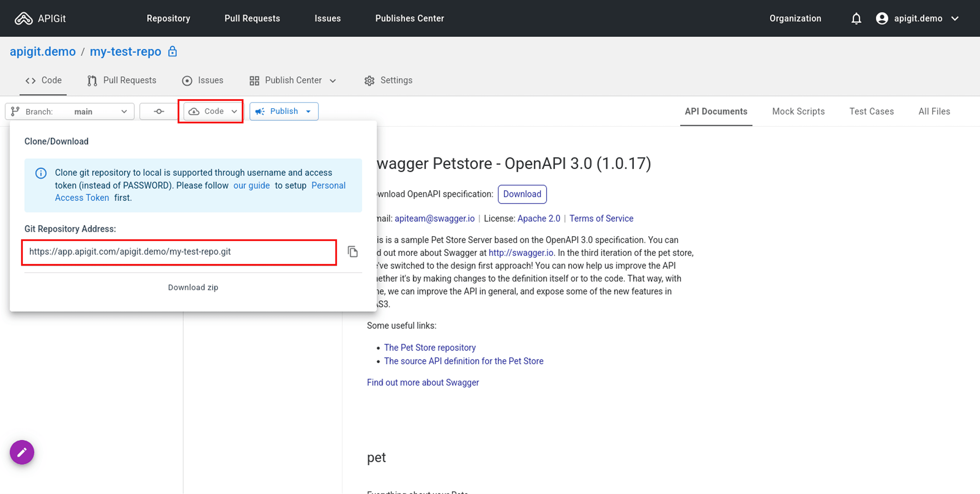Open the Organization menu item
Viewport: 980px width, 494px height.
coord(795,18)
